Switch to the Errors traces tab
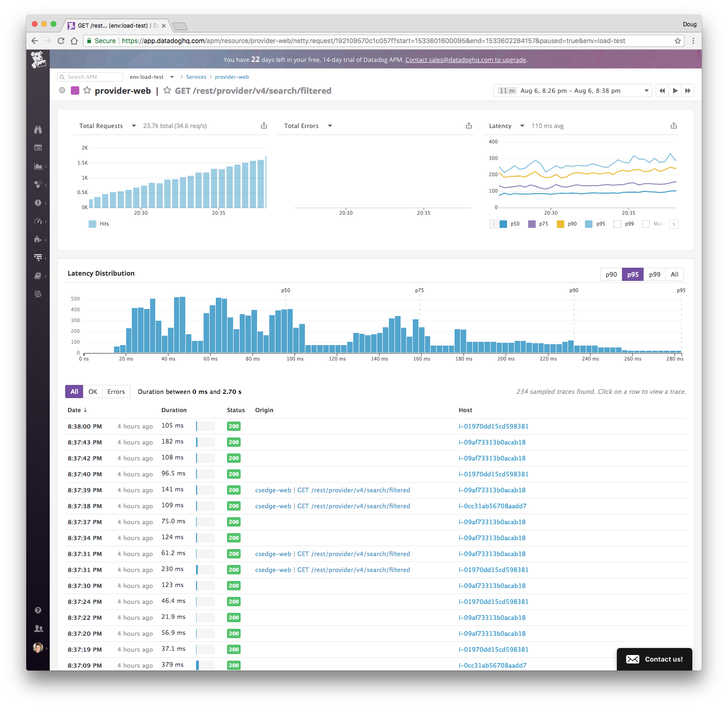 (116, 392)
